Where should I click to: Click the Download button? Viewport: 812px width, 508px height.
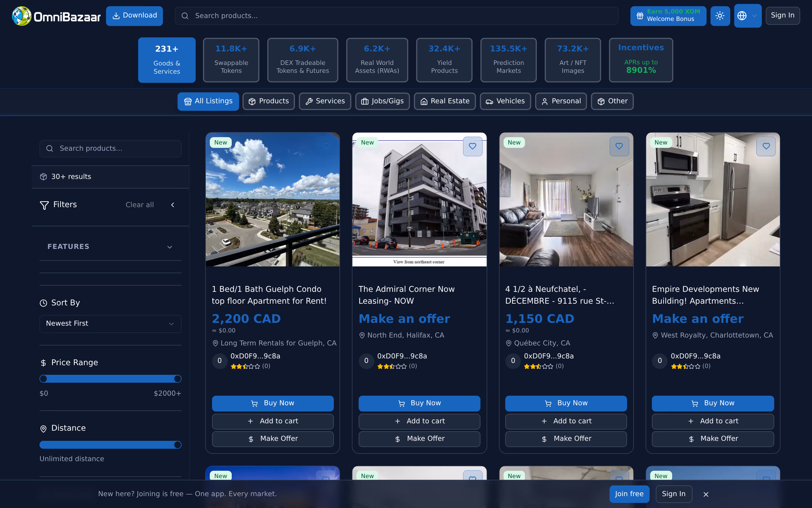click(134, 16)
